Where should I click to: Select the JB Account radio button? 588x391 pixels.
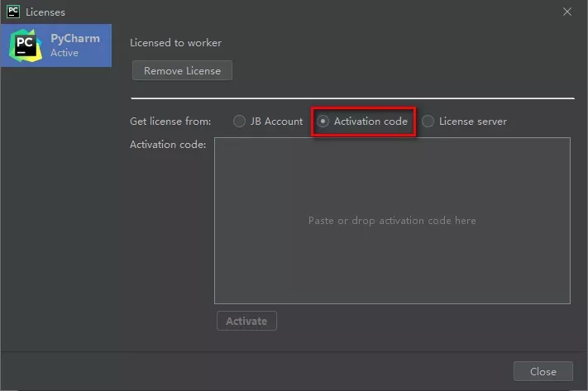[239, 122]
